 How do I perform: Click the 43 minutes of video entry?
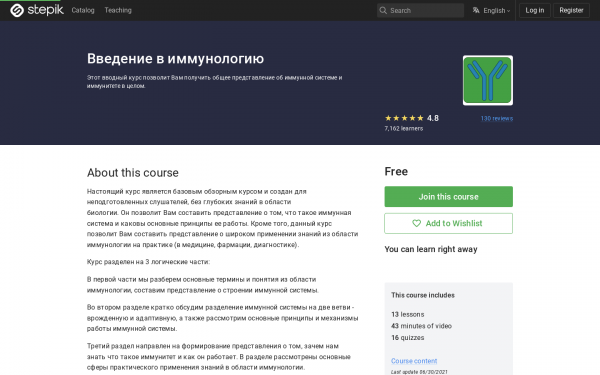point(421,326)
